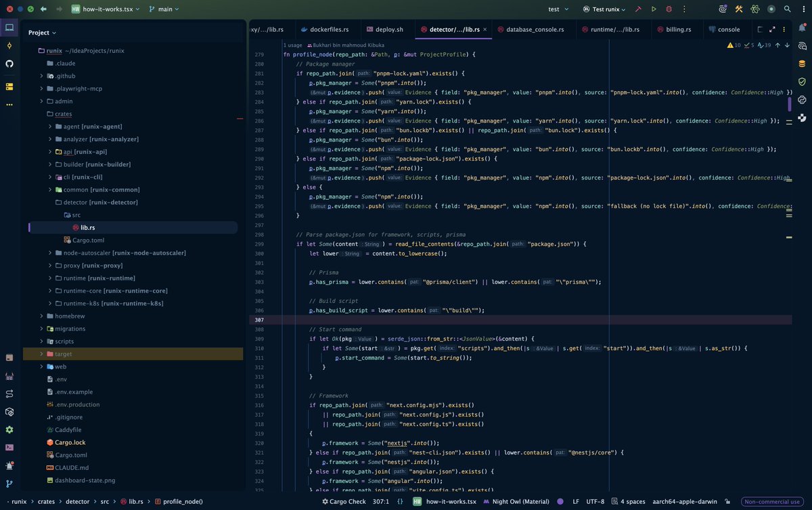Screen dimensions: 812x510
Task: Expand the agent [runix-agent] crate
Action: (x=50, y=126)
